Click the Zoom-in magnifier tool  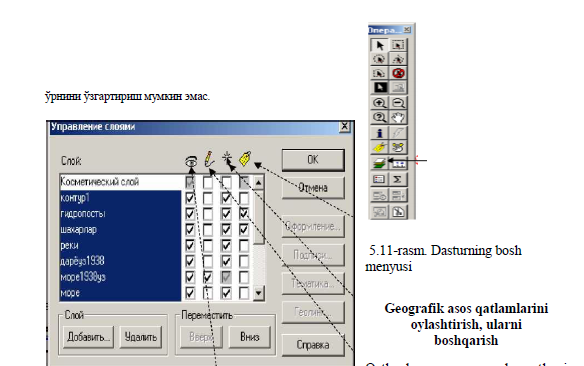tap(379, 103)
